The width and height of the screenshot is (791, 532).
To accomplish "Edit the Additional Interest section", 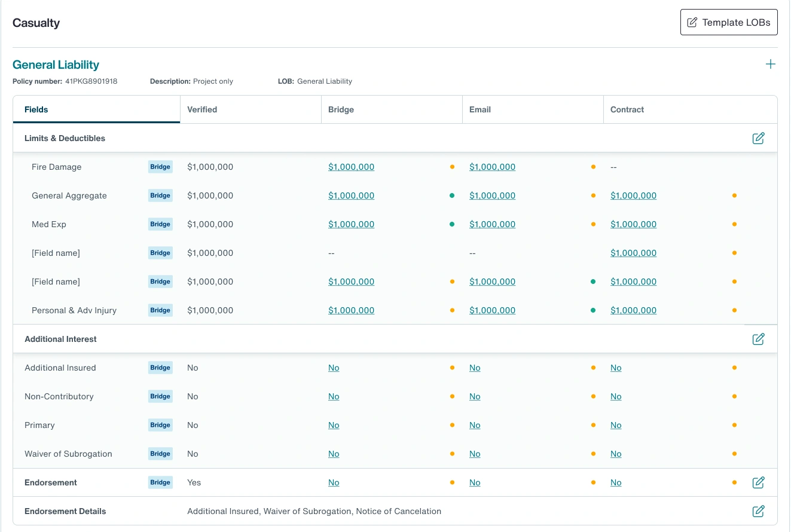I will [x=758, y=339].
